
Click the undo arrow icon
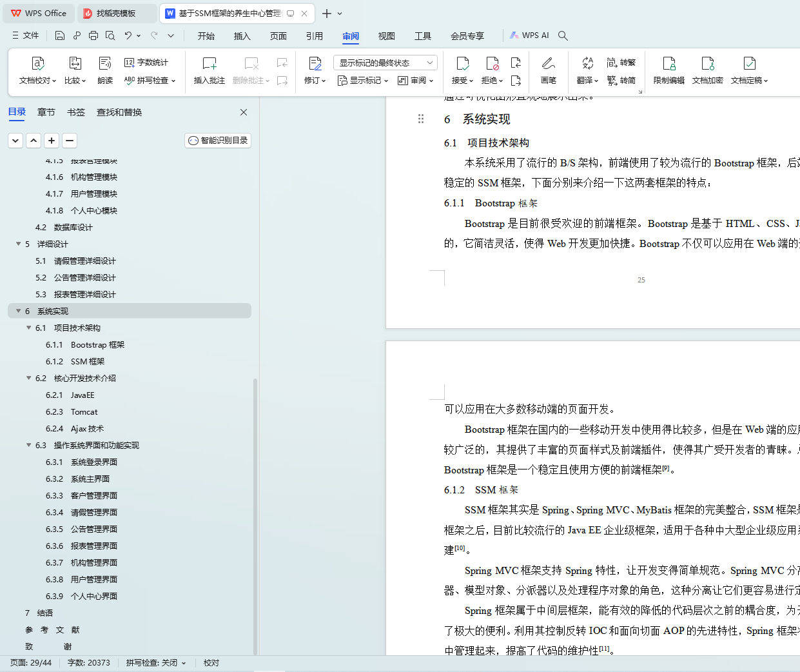pyautogui.click(x=128, y=35)
